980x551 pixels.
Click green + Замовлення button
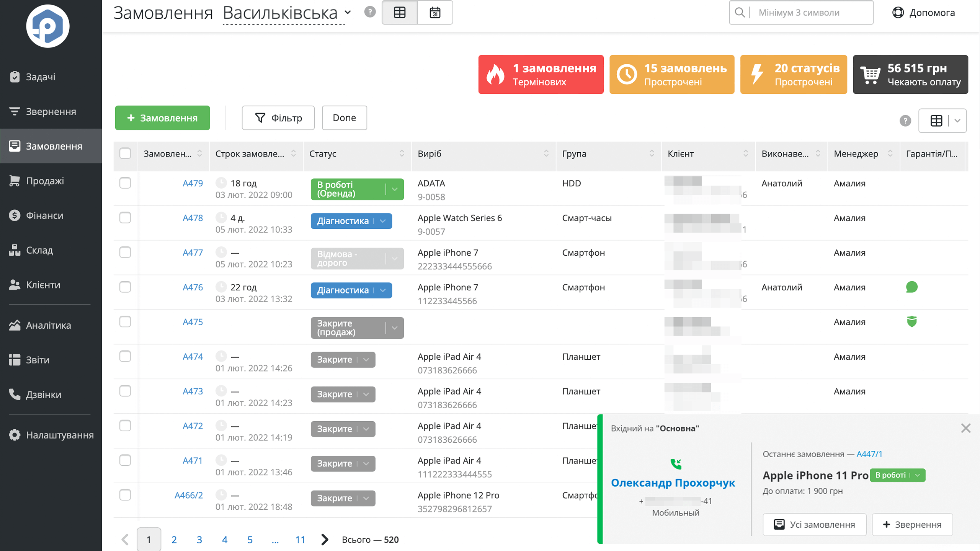(x=162, y=118)
